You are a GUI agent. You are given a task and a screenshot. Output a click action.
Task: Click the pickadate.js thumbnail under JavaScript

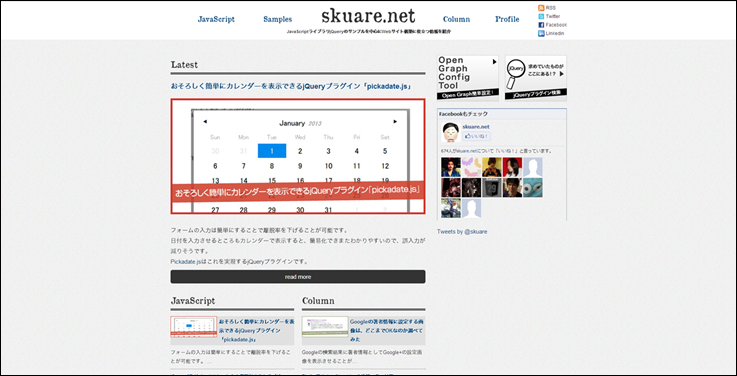194,327
